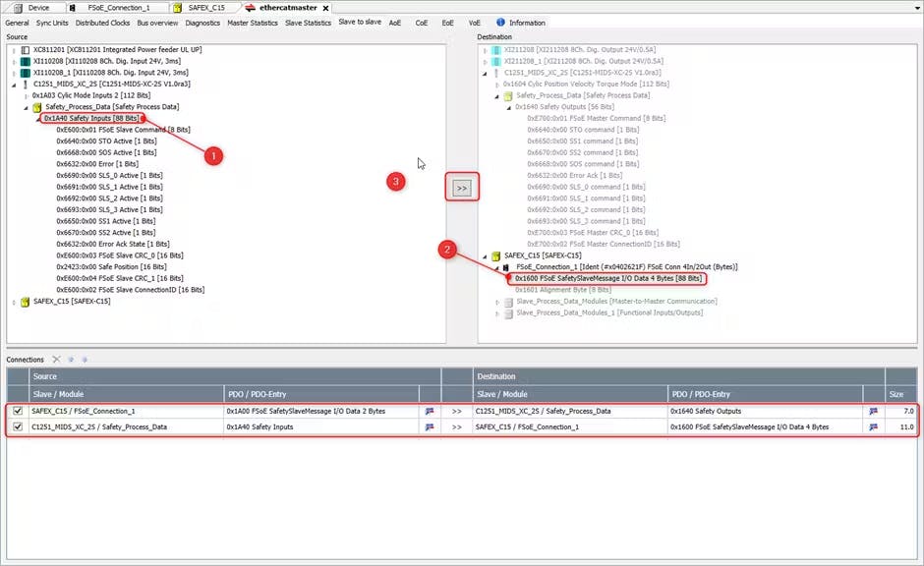
Task: Click the Safety_Process_Data yellow icon in Source
Action: (x=37, y=106)
